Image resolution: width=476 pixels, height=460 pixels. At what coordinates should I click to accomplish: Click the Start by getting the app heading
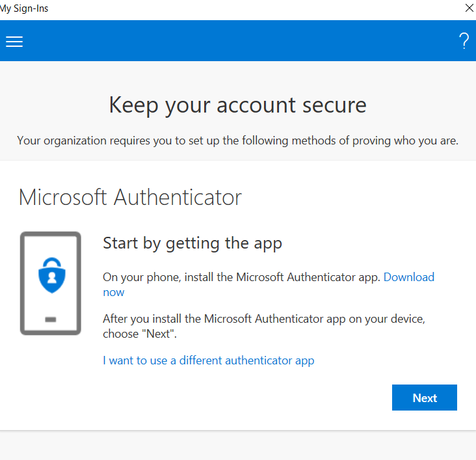click(192, 243)
